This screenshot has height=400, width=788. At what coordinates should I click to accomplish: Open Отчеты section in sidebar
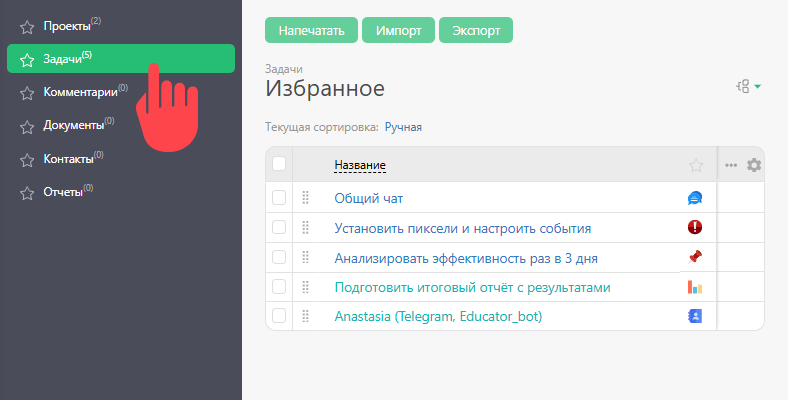pyautogui.click(x=121, y=192)
